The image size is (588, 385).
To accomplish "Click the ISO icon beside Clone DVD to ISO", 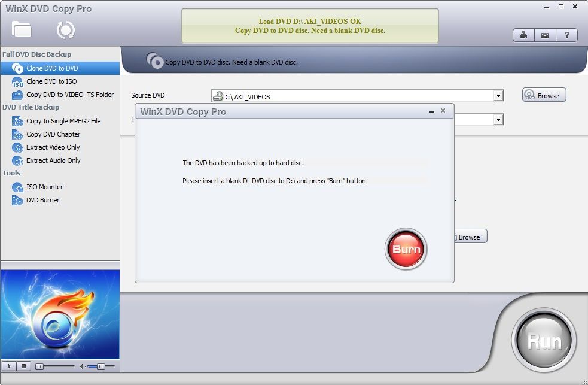I will 17,82.
